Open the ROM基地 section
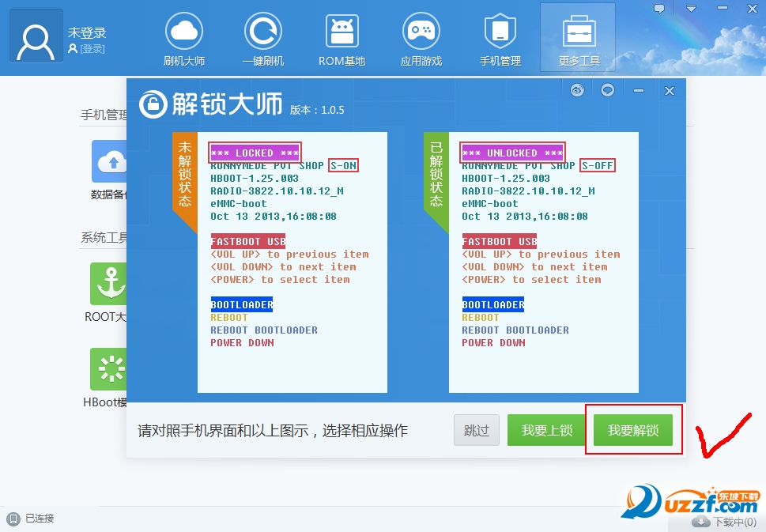 click(x=341, y=38)
